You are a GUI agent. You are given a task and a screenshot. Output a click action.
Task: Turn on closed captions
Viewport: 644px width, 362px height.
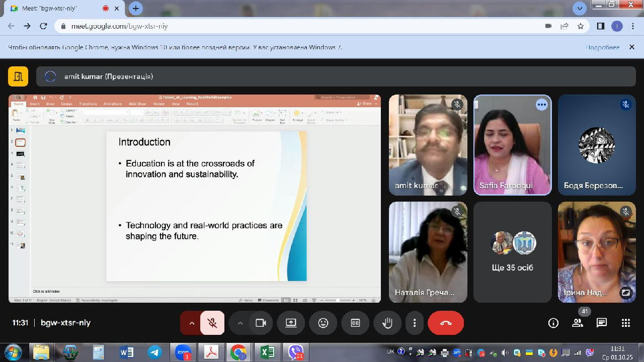click(355, 323)
